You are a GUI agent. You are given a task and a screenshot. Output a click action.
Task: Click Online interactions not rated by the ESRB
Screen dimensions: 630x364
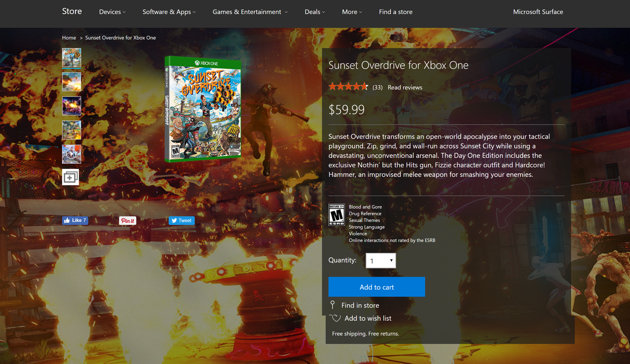click(392, 240)
